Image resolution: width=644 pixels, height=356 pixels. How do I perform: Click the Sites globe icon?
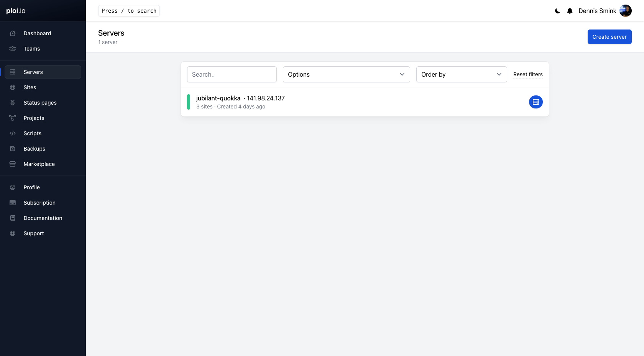[13, 87]
